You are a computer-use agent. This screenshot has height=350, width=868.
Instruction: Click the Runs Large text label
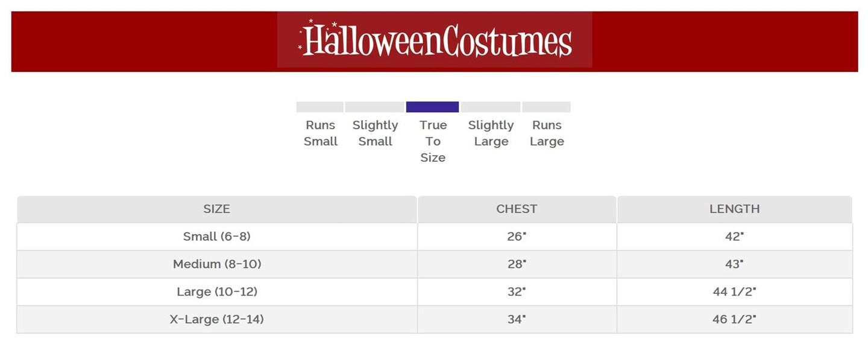point(547,133)
